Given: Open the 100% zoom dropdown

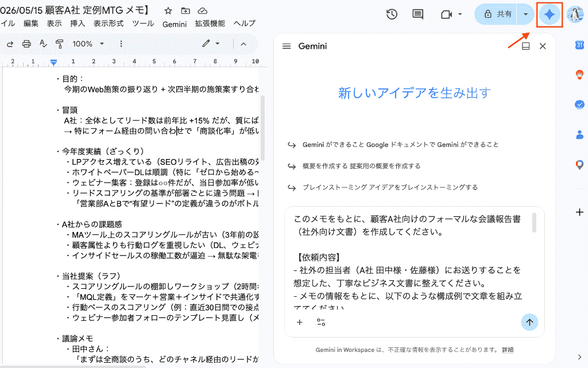Looking at the screenshot, I should click(x=88, y=44).
